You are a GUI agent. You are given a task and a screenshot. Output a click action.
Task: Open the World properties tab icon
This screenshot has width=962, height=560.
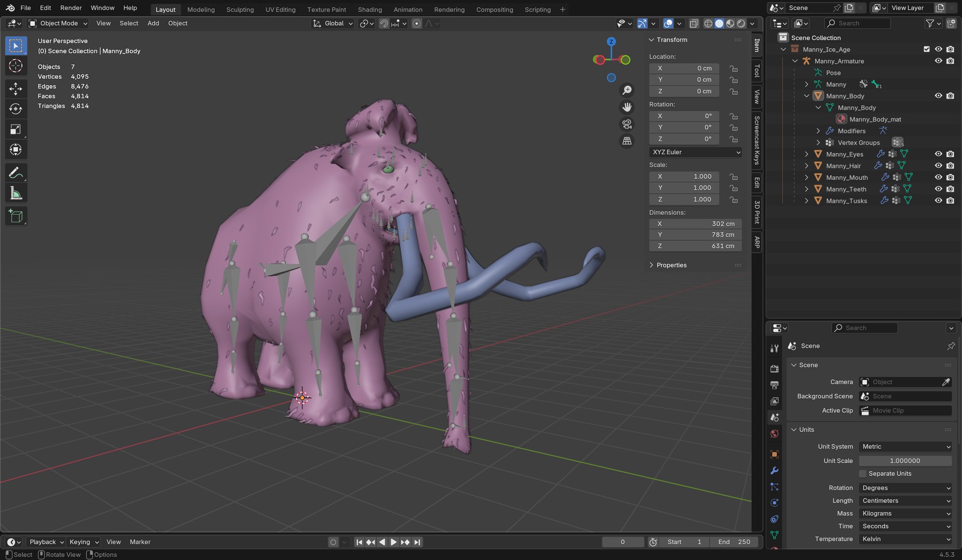click(x=774, y=433)
